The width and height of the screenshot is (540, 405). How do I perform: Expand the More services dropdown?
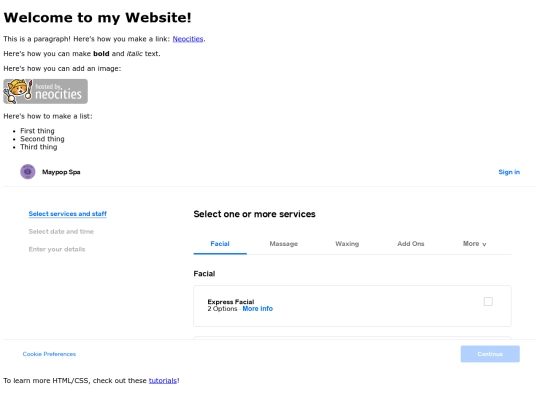(474, 244)
